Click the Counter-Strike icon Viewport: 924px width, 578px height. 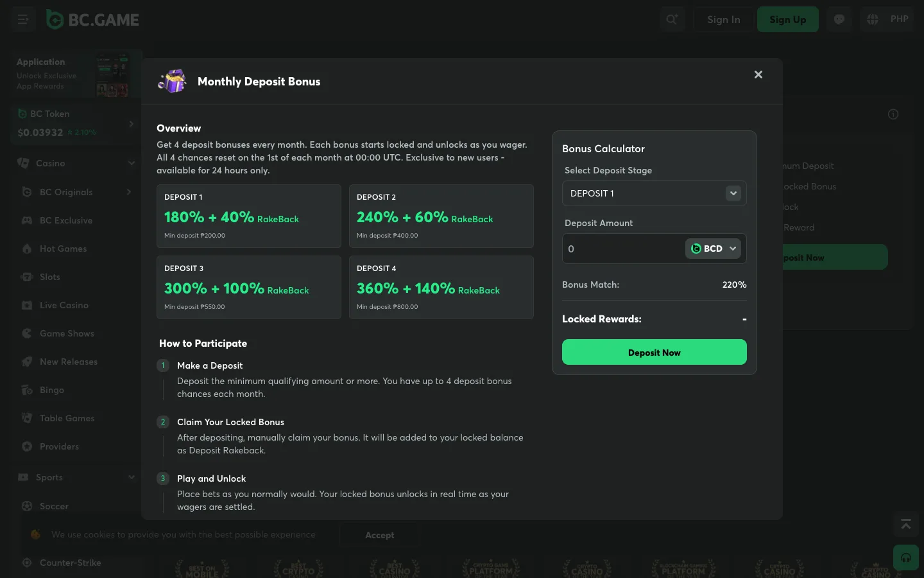pyautogui.click(x=27, y=563)
